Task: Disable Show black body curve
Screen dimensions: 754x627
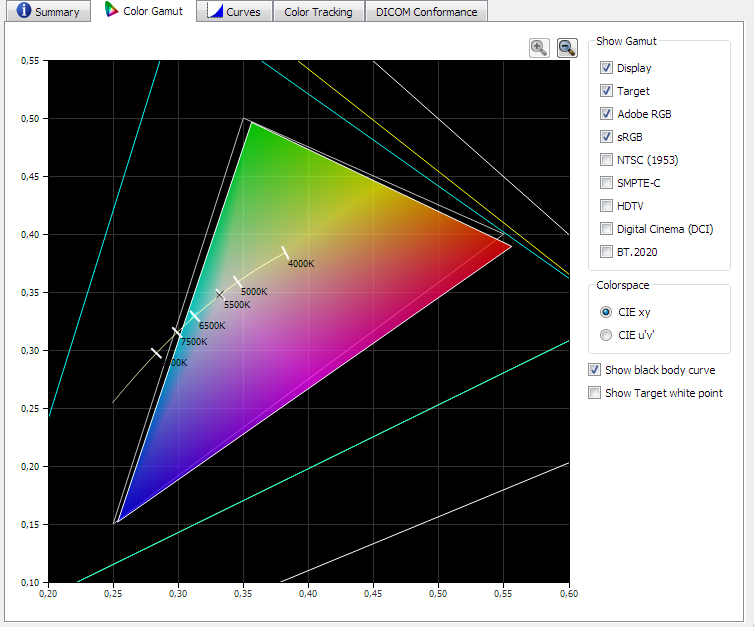Action: [595, 370]
